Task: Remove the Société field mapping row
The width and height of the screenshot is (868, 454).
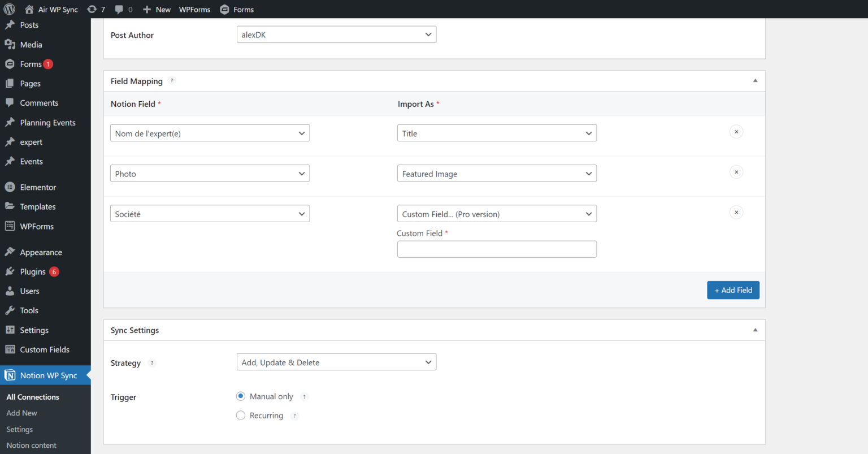Action: pos(736,213)
